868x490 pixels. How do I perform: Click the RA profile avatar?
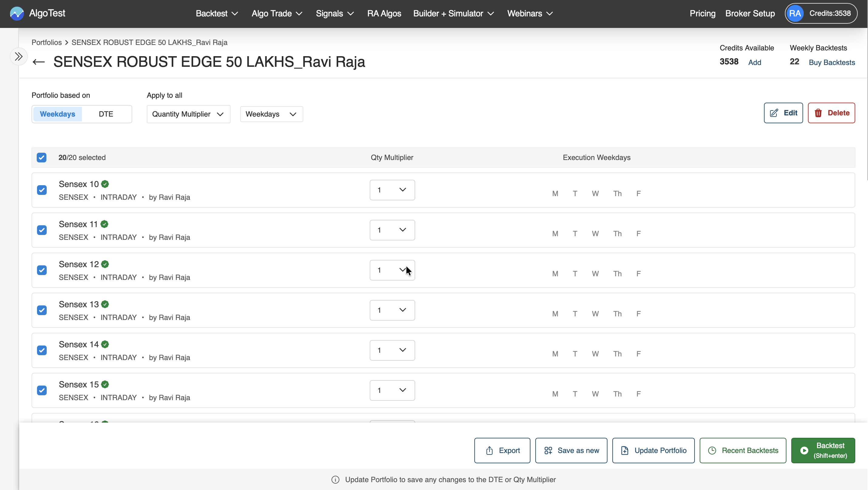(x=795, y=13)
